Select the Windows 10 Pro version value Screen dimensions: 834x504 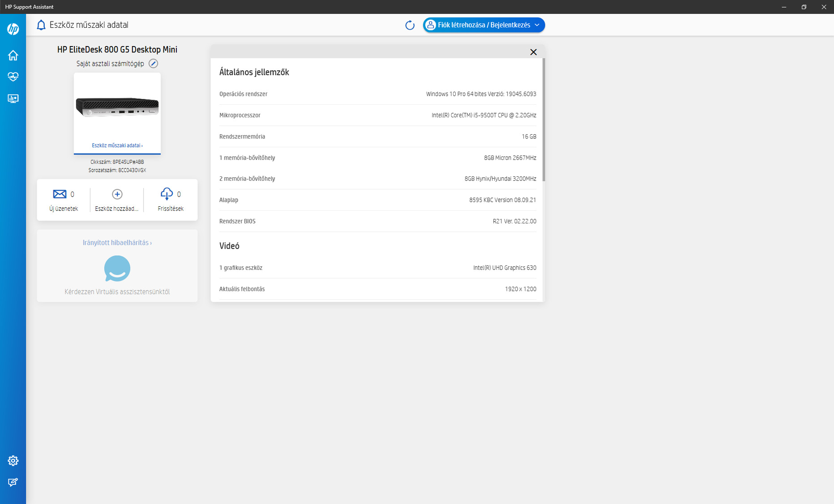click(481, 94)
